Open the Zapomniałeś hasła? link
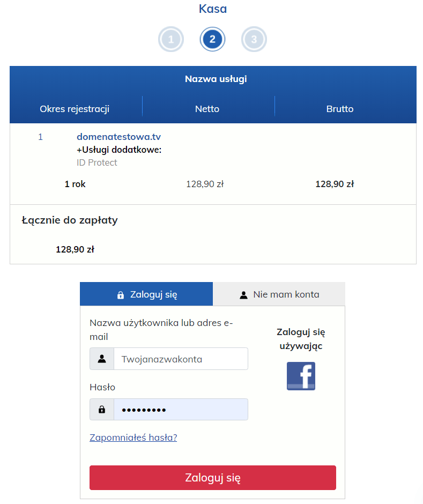 pyautogui.click(x=133, y=438)
